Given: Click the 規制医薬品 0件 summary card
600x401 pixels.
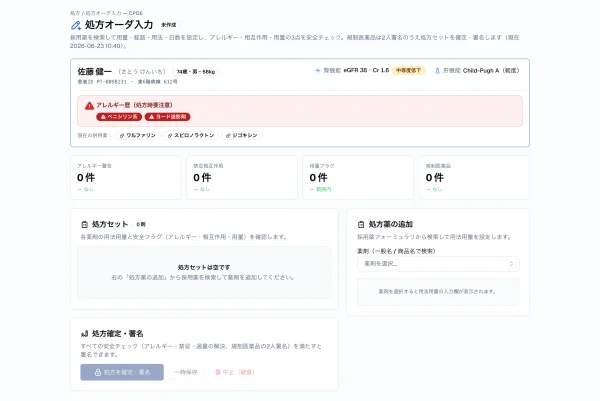Looking at the screenshot, I should (x=474, y=177).
